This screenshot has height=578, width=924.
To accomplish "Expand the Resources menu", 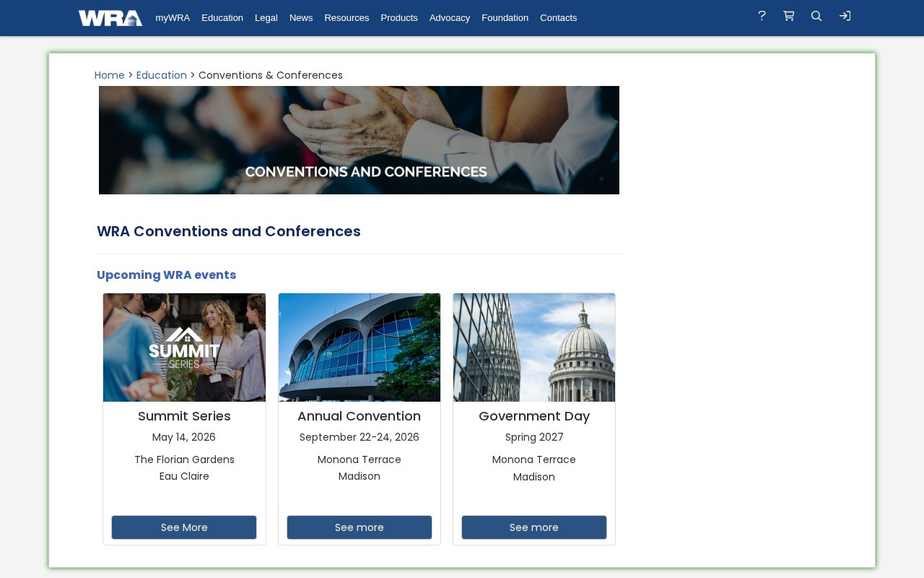I will [346, 18].
